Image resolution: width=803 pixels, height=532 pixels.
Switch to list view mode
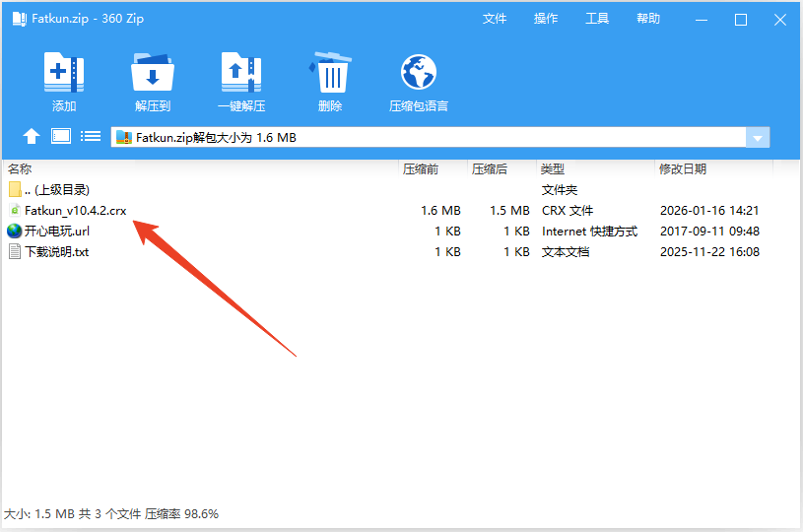coord(91,137)
